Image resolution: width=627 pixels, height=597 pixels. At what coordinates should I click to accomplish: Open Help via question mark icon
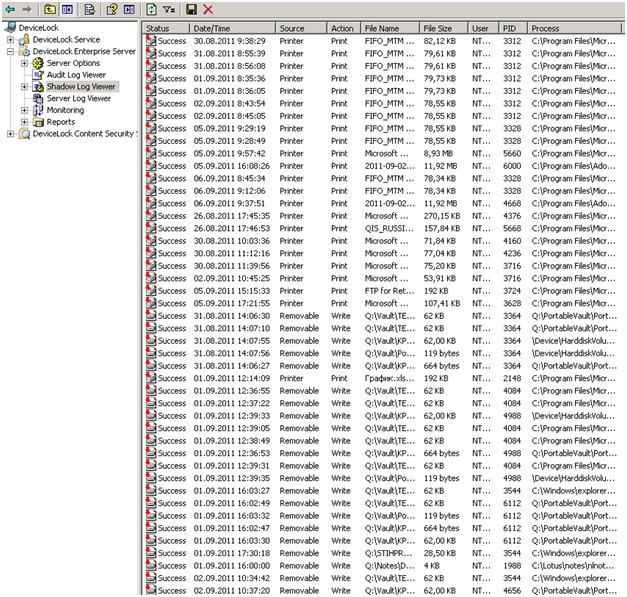[x=112, y=9]
